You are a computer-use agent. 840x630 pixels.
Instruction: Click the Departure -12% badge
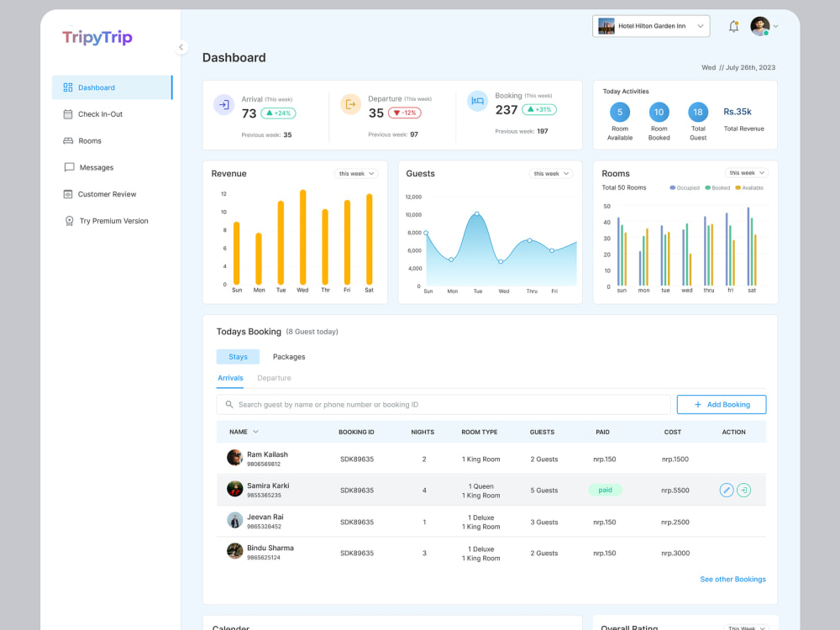[405, 113]
